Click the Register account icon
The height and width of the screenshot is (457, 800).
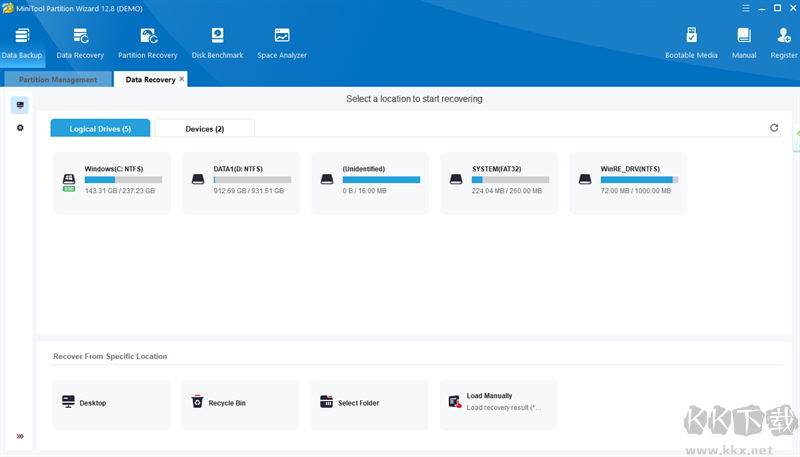pyautogui.click(x=783, y=42)
